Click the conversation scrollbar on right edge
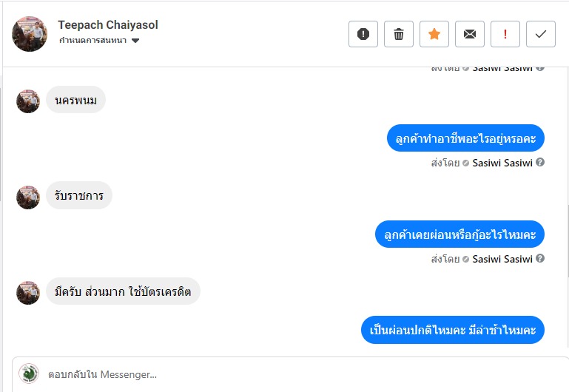This screenshot has width=569, height=392. point(568,241)
